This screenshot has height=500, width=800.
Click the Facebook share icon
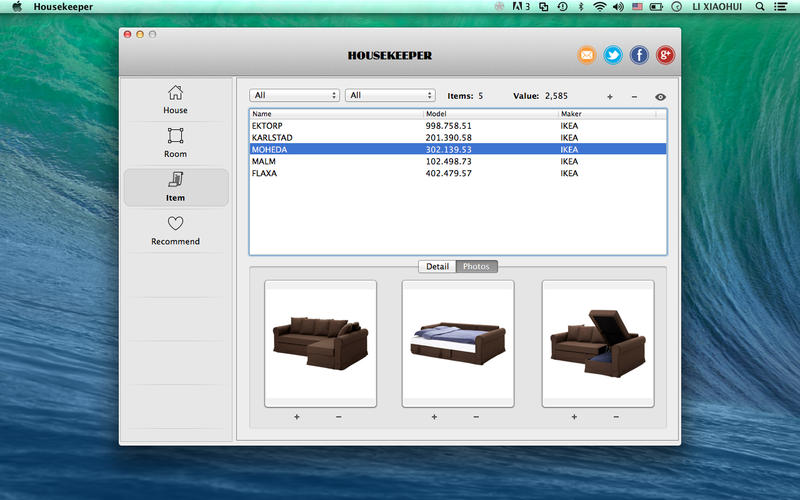coord(639,55)
